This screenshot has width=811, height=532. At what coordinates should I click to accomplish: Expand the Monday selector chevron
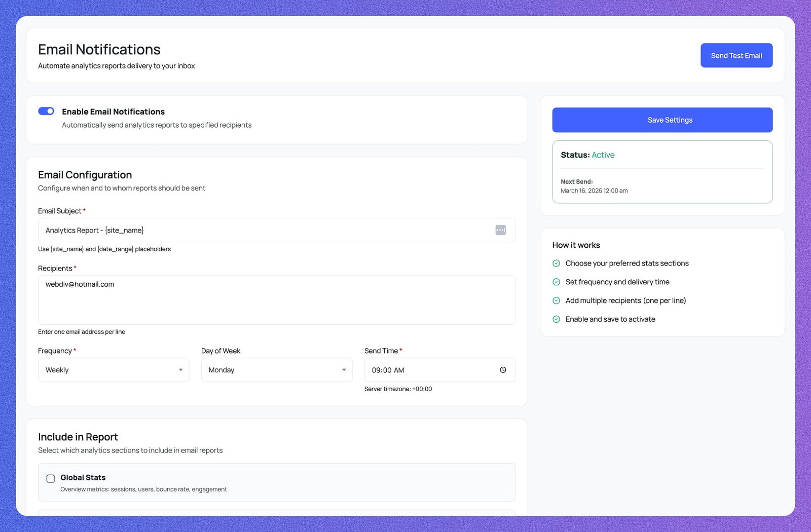point(343,370)
